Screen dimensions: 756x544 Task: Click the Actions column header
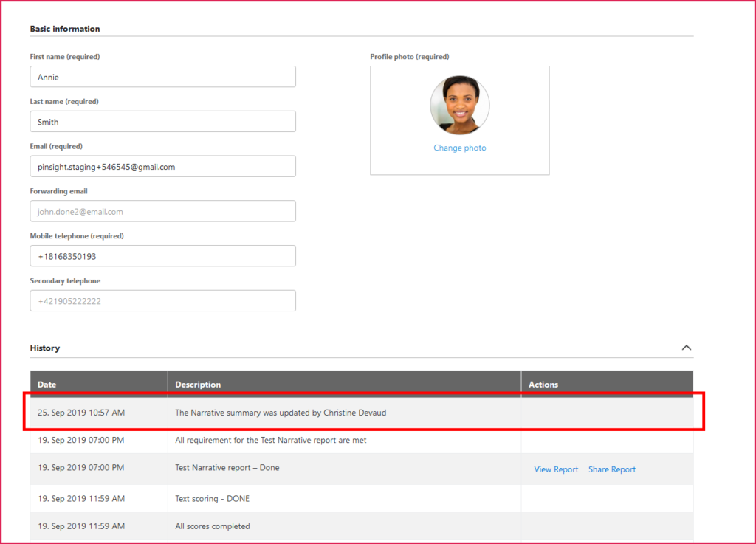point(543,385)
